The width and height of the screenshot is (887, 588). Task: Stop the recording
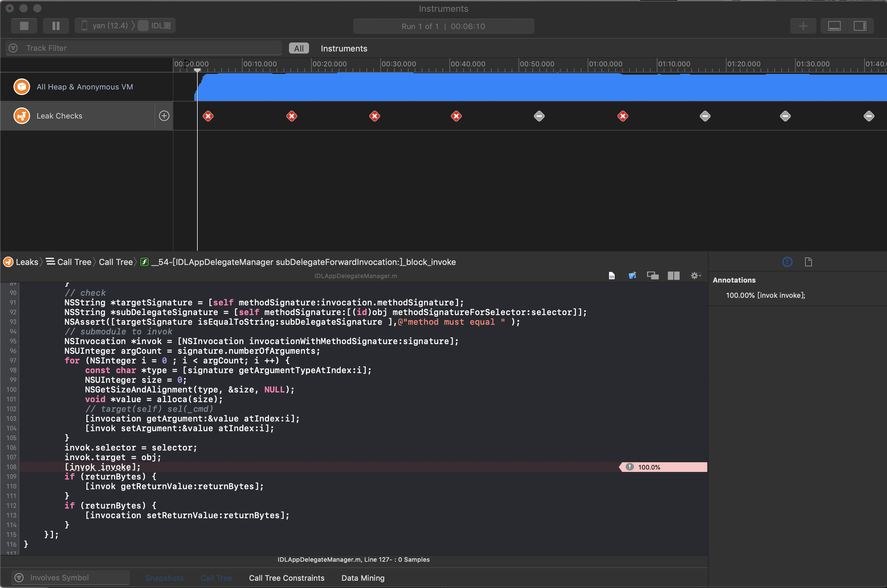24,26
